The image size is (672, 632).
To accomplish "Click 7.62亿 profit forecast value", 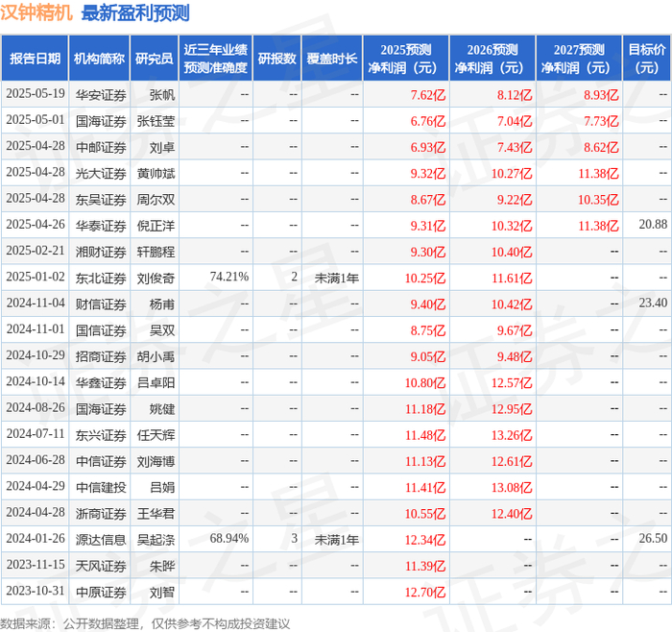I will [428, 95].
